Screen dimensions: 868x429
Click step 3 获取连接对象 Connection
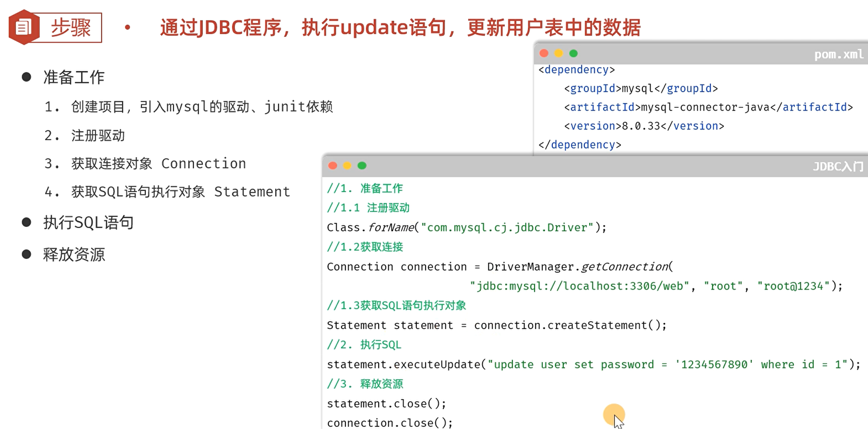click(x=145, y=164)
